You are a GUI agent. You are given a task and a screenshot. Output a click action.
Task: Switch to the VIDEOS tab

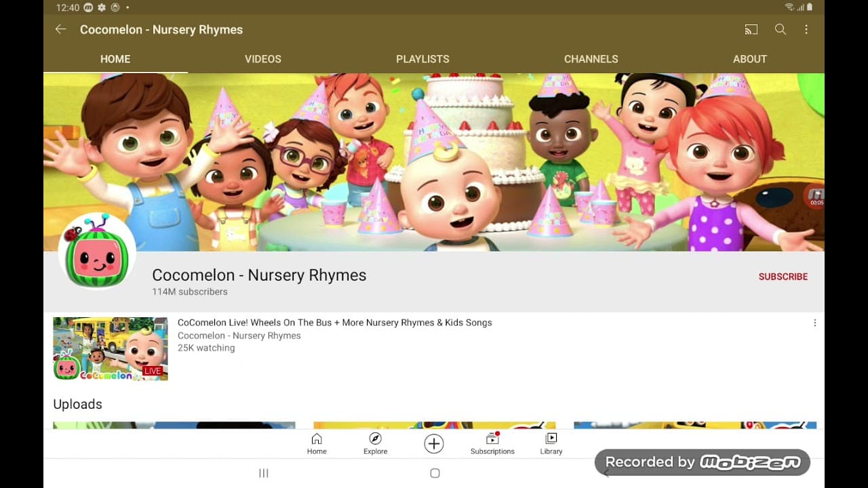point(263,59)
